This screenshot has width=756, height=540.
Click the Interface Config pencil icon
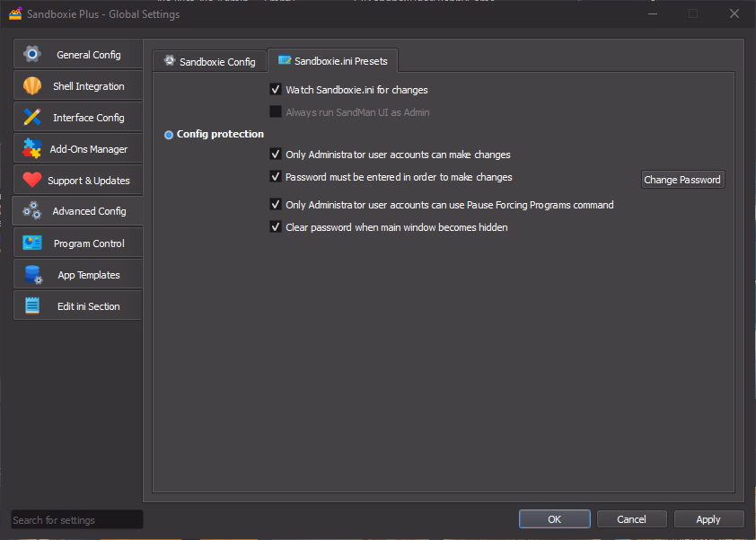[x=32, y=118]
